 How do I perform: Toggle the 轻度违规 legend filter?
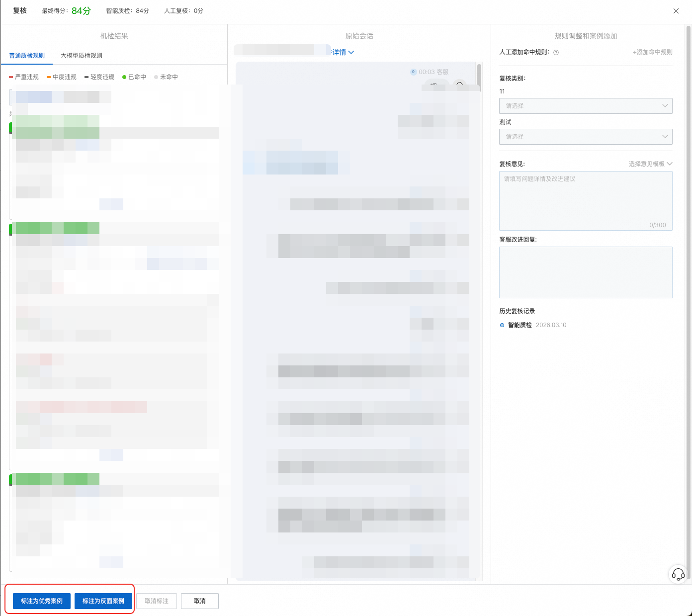pos(99,77)
